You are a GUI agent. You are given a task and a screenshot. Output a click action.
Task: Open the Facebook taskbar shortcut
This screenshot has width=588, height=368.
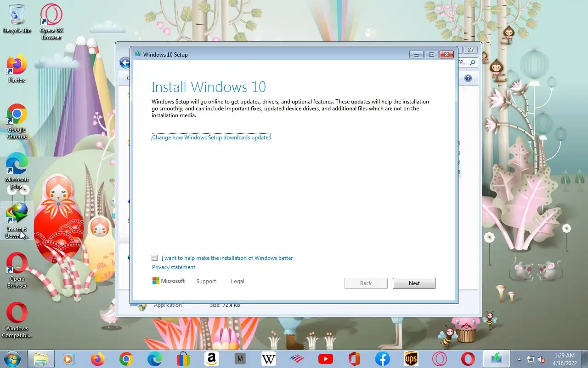(382, 359)
